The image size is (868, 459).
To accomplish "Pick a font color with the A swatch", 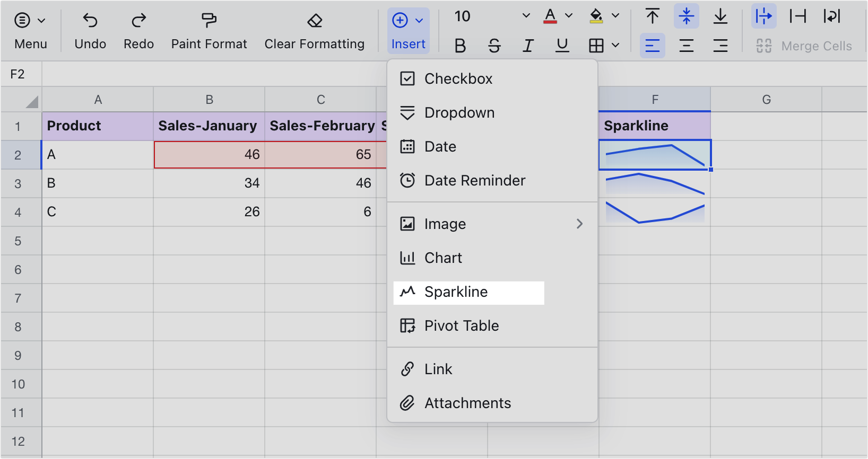I will tap(550, 16).
